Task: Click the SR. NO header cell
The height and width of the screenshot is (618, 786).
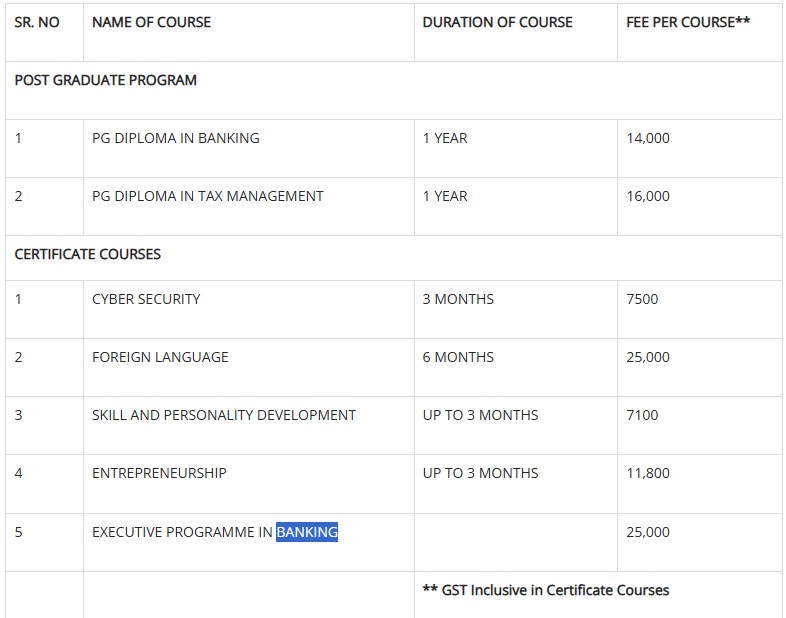Action: (x=37, y=22)
